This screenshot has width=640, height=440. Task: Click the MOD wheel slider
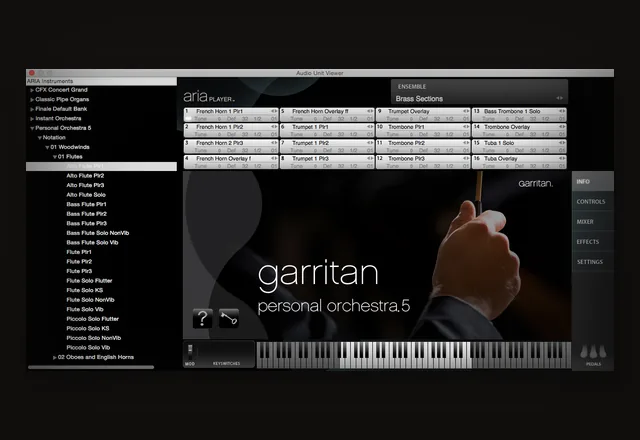[190, 351]
